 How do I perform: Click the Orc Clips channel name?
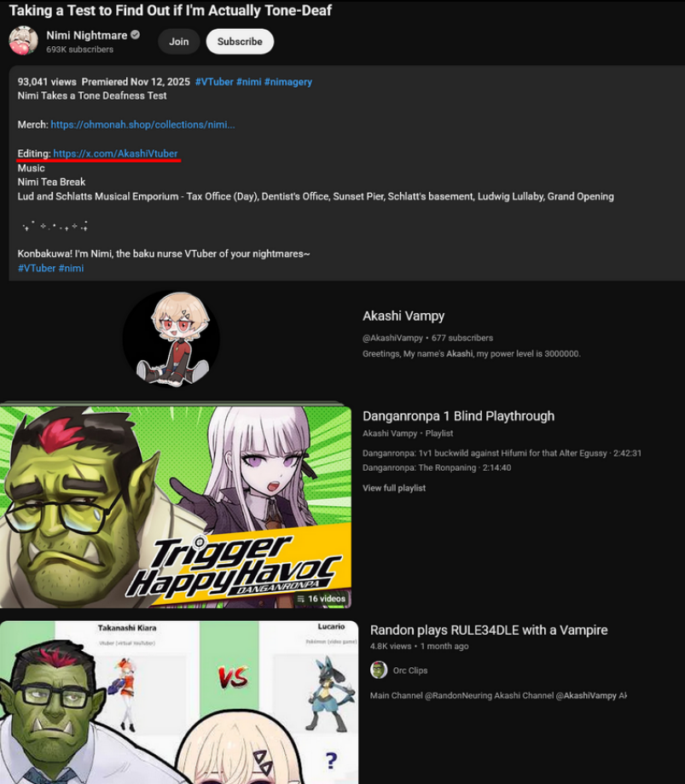pyautogui.click(x=410, y=671)
